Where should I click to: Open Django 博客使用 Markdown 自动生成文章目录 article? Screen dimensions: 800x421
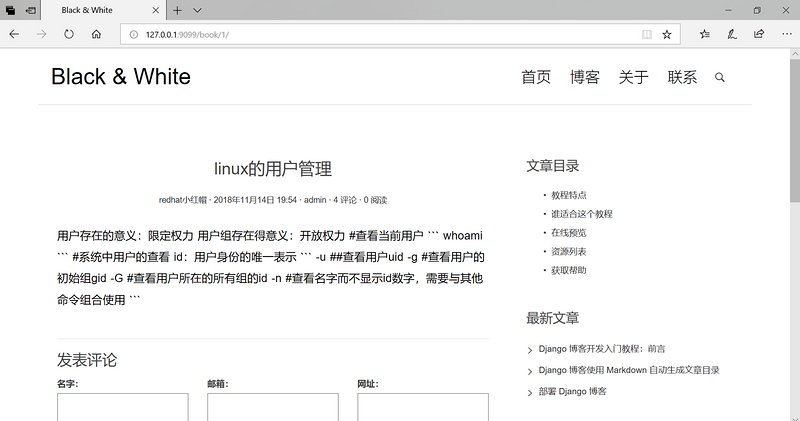[629, 370]
